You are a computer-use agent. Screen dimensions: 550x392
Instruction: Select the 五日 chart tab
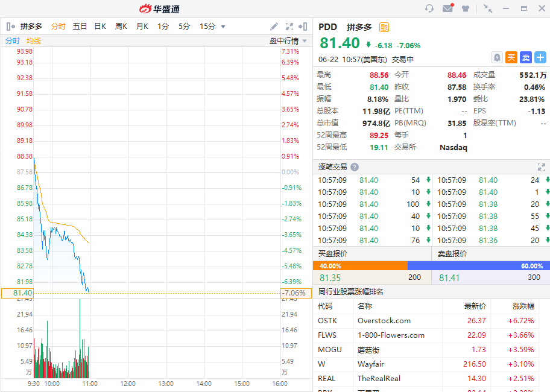click(80, 27)
